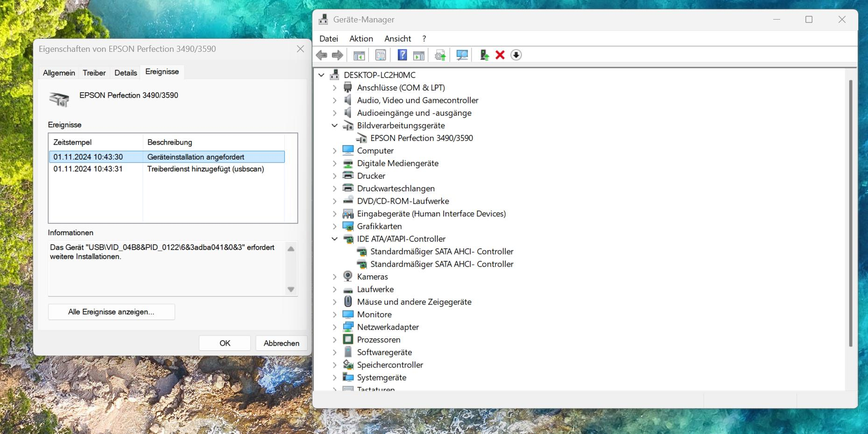Collapse the IDE ATA/ATAPI-Controller category
The image size is (868, 434).
pyautogui.click(x=334, y=238)
